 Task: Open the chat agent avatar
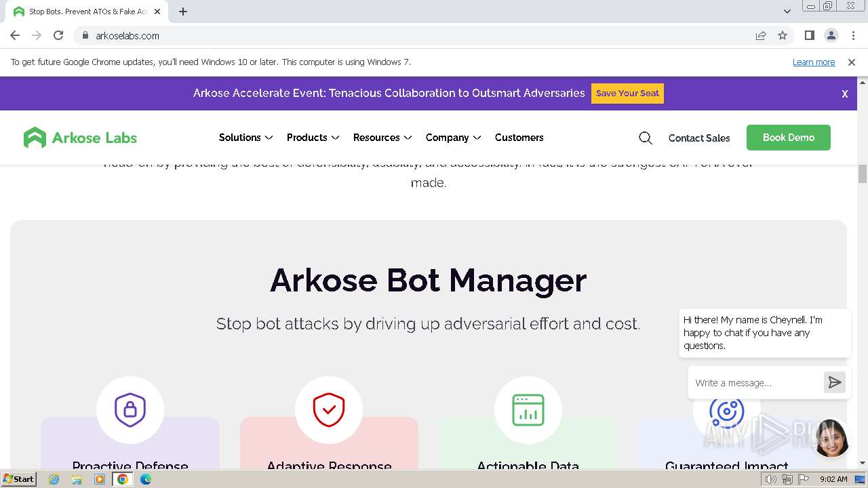(831, 439)
